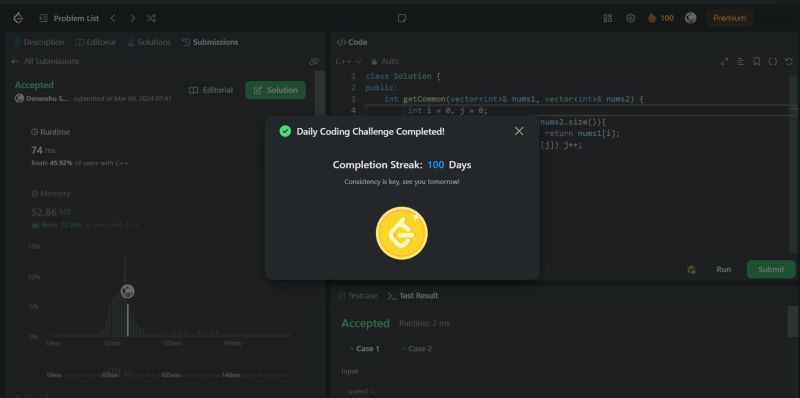This screenshot has height=398, width=800.
Task: Click the debugger icon beside Run
Action: click(691, 269)
